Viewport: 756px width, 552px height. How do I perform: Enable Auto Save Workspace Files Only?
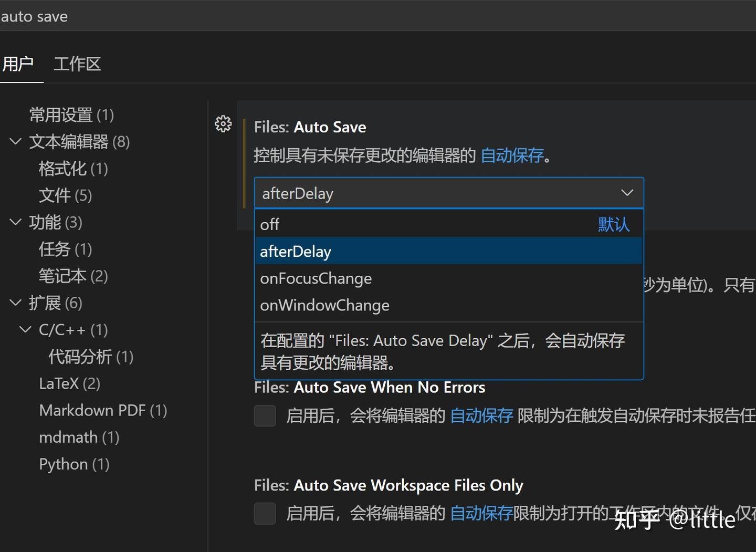point(265,513)
